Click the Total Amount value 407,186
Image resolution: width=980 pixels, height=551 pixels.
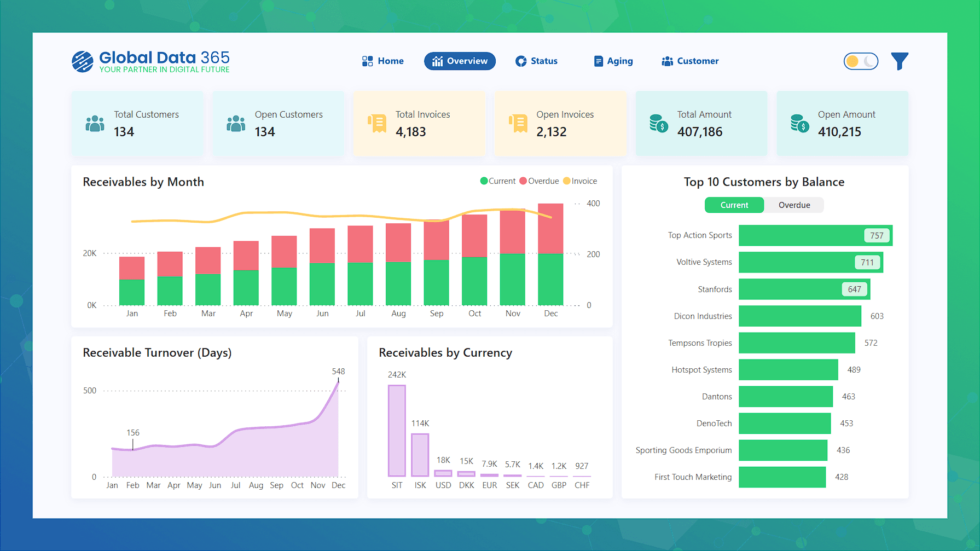700,132
